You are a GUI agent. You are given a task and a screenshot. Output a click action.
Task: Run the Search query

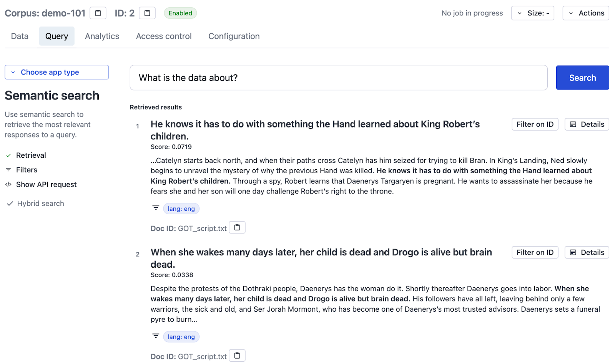[582, 78]
